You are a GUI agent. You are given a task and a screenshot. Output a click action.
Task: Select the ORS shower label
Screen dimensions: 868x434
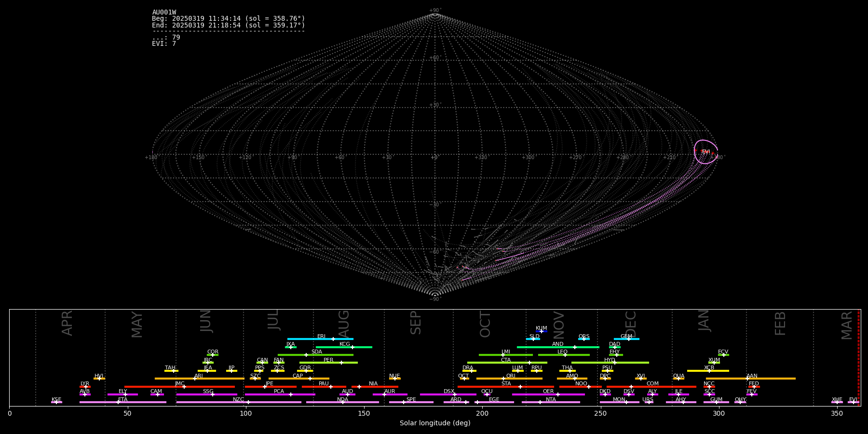point(584,337)
